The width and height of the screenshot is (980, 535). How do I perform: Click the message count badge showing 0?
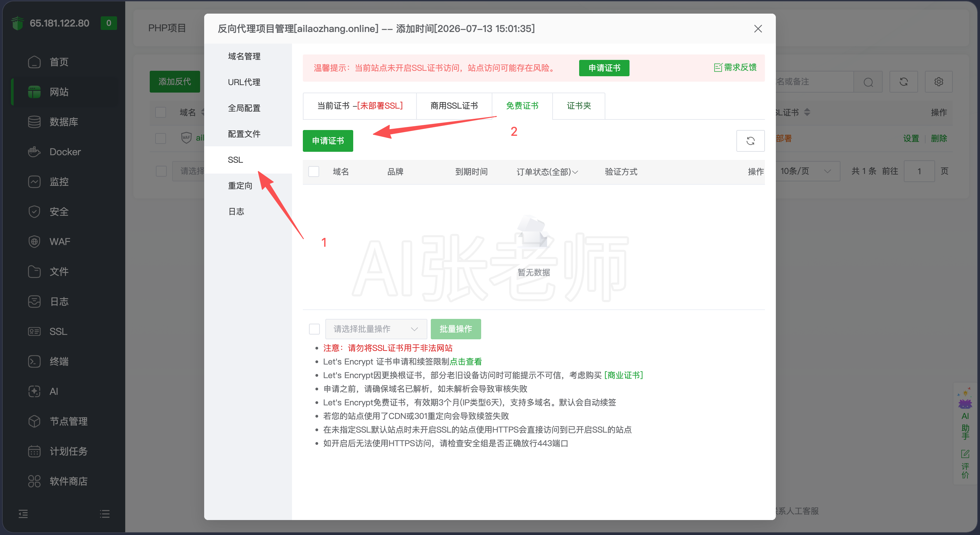pos(109,23)
